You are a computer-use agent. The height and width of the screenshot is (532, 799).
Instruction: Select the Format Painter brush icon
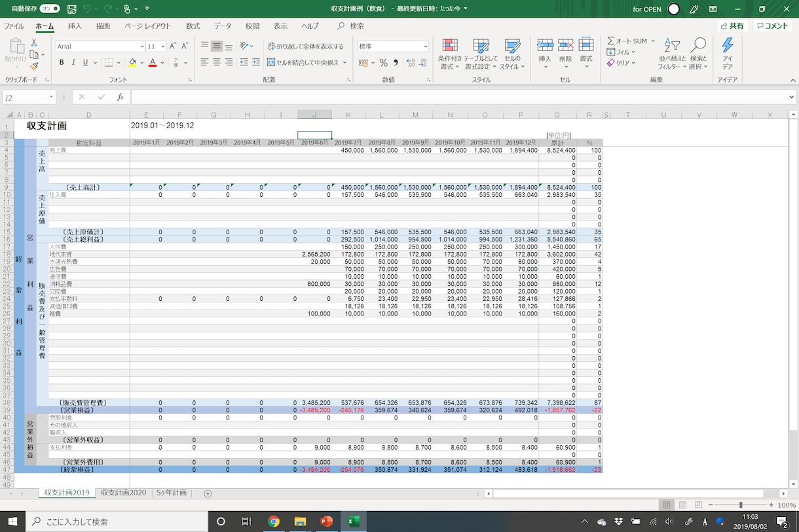click(34, 66)
